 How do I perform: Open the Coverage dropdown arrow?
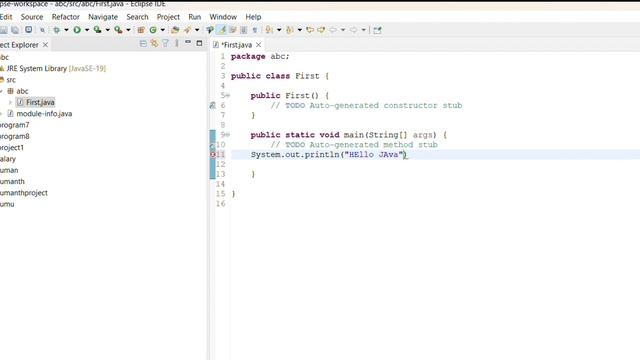coord(107,30)
